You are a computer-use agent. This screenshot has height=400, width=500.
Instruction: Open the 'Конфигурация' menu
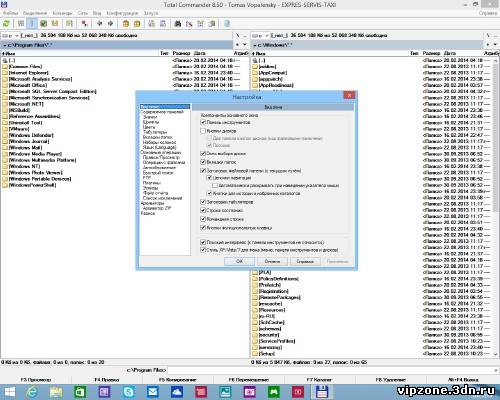[122, 13]
